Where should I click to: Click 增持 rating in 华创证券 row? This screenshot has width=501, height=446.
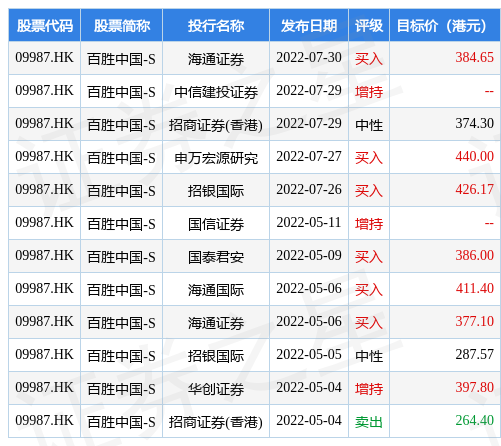(369, 389)
